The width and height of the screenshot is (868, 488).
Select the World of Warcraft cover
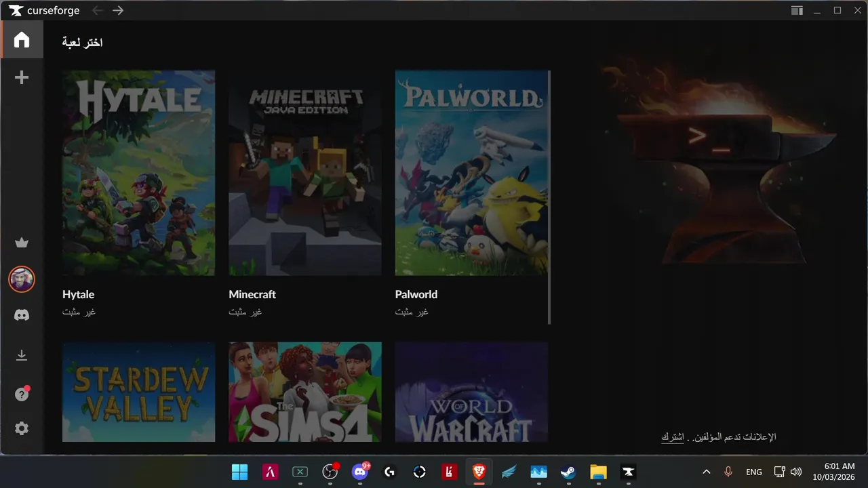471,392
